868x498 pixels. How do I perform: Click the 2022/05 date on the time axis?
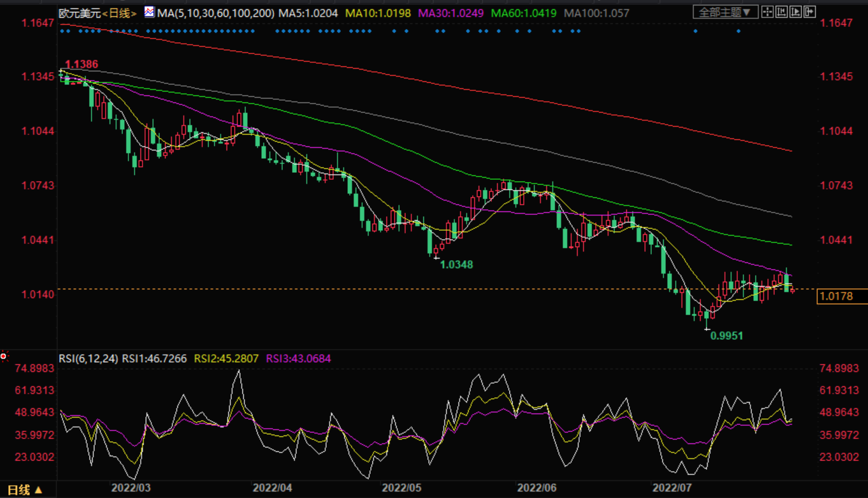(x=401, y=487)
